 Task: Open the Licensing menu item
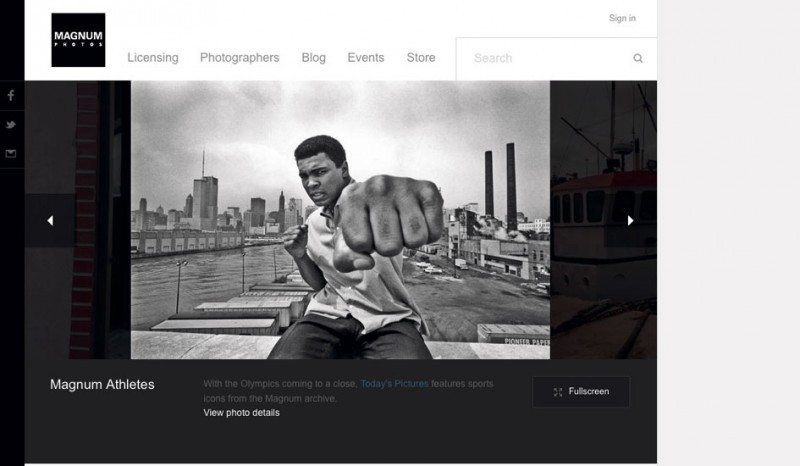pos(153,58)
